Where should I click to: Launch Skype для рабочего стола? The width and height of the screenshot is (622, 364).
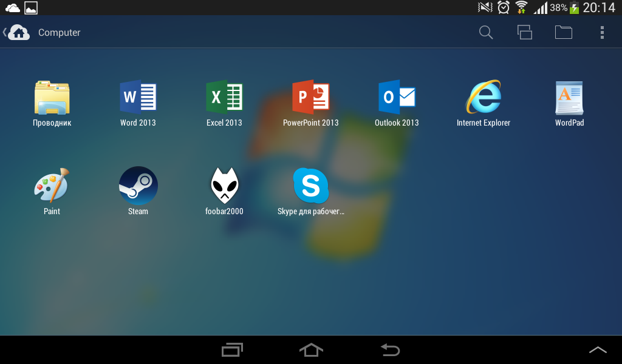click(310, 186)
